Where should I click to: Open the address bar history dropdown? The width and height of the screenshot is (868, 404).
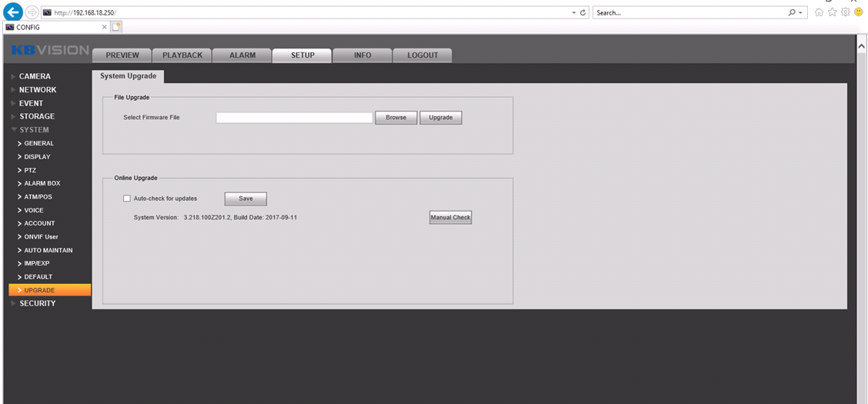tap(574, 13)
